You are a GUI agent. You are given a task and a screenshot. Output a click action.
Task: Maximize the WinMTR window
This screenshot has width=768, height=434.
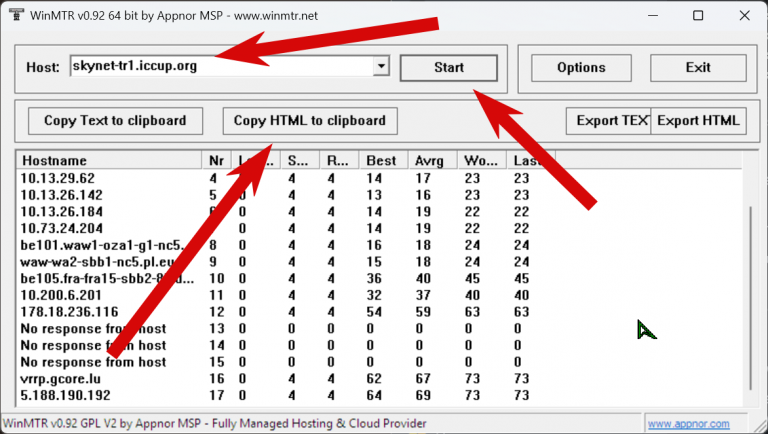698,15
